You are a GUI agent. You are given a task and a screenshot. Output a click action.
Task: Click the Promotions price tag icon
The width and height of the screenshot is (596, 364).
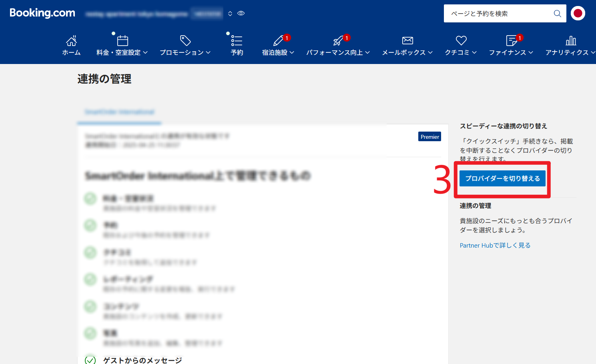point(185,40)
